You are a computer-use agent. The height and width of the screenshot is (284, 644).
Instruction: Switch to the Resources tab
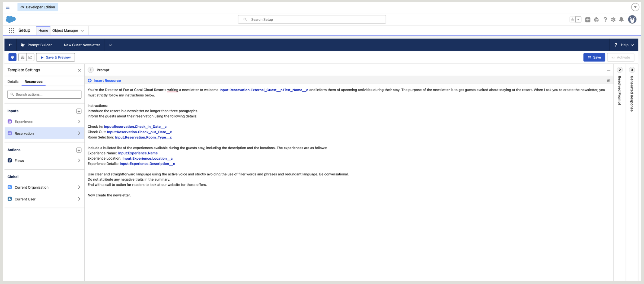[x=33, y=82]
